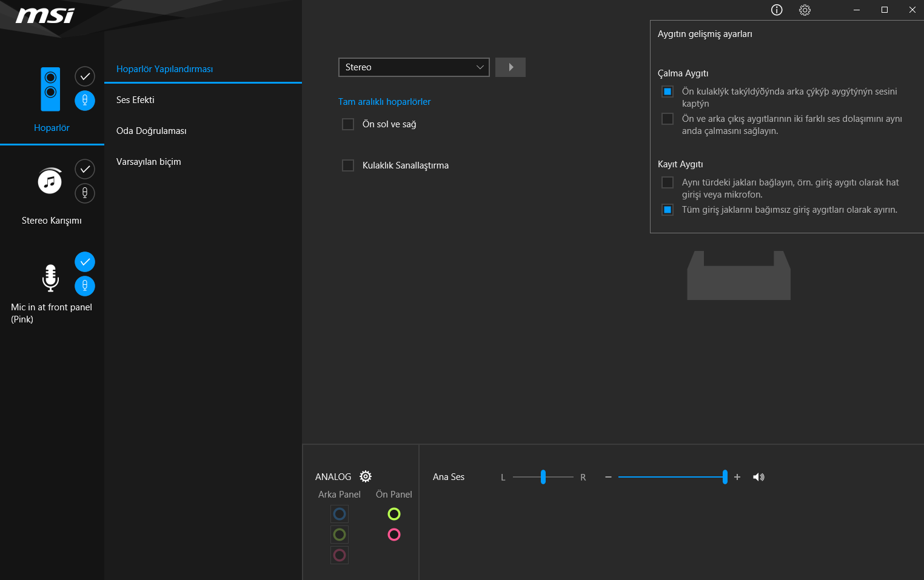The height and width of the screenshot is (580, 924).
Task: Toggle communication device icon for front panel mic
Action: 85,286
